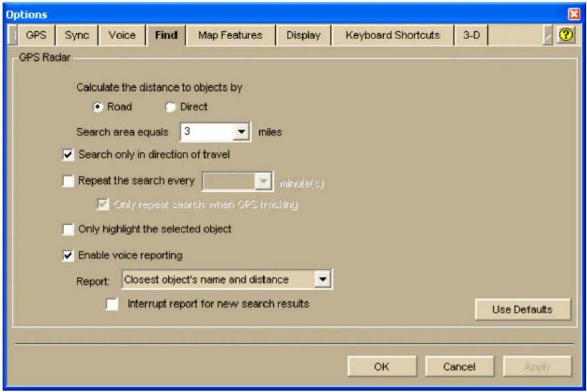The height and width of the screenshot is (392, 587).
Task: Click the Cancel button
Action: (459, 367)
